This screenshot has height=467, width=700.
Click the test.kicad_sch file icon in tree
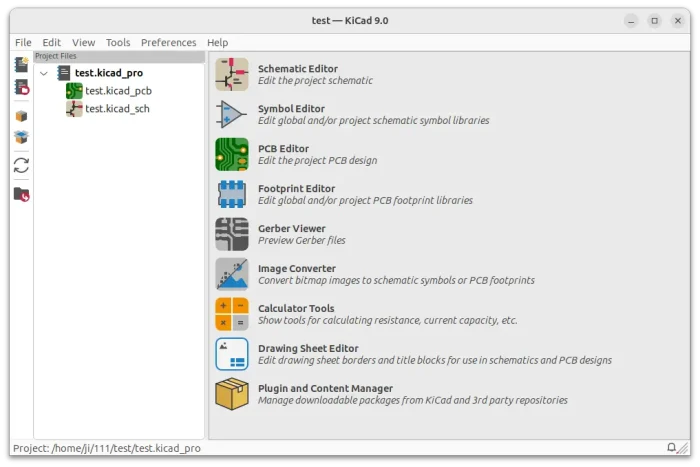[74, 108]
